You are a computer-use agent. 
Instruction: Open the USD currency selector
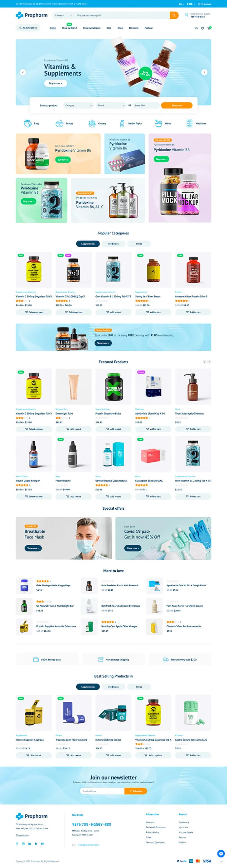(x=190, y=4)
